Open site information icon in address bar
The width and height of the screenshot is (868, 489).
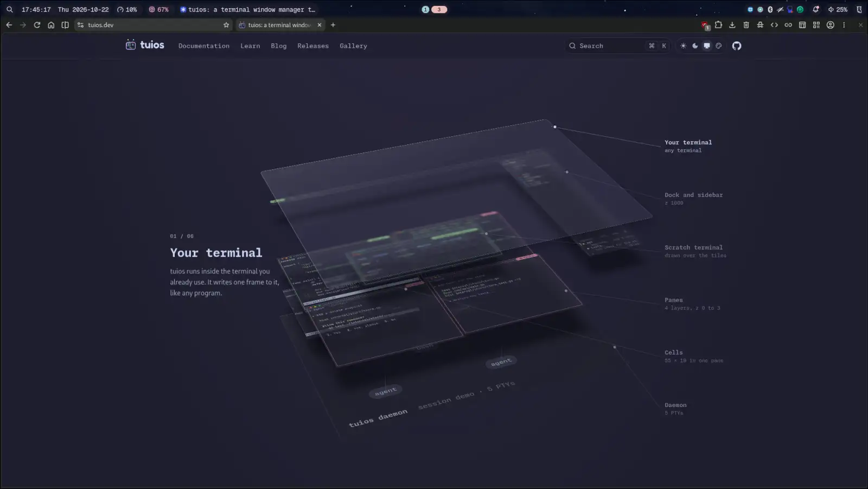pos(80,25)
